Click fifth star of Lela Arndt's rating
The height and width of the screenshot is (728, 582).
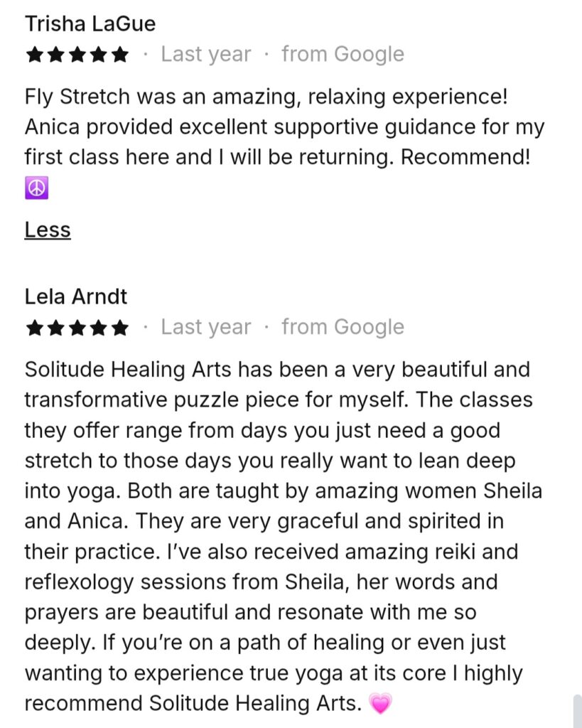click(120, 328)
